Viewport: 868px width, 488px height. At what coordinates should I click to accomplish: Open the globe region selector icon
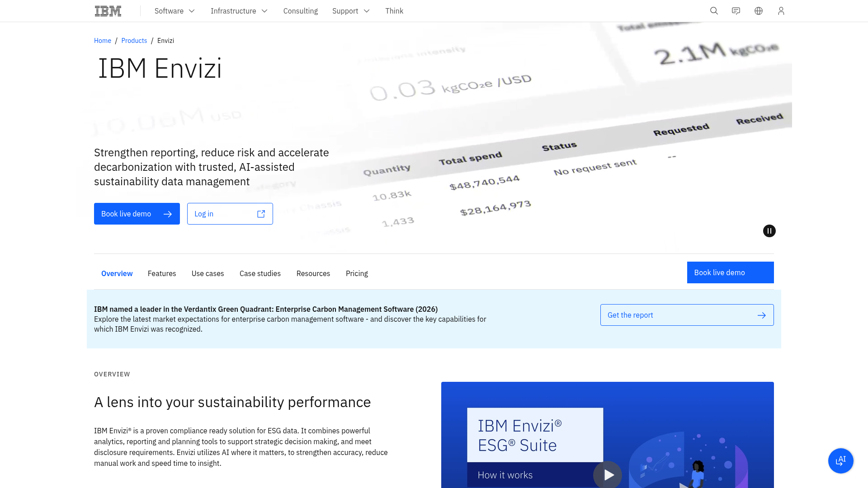coord(759,11)
